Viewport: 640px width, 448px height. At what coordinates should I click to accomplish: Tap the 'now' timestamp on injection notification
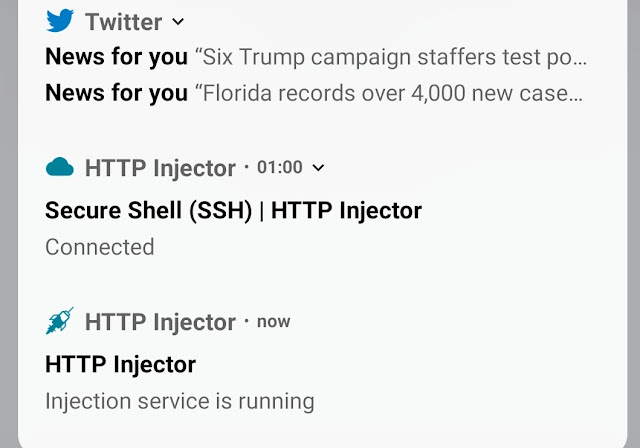273,322
